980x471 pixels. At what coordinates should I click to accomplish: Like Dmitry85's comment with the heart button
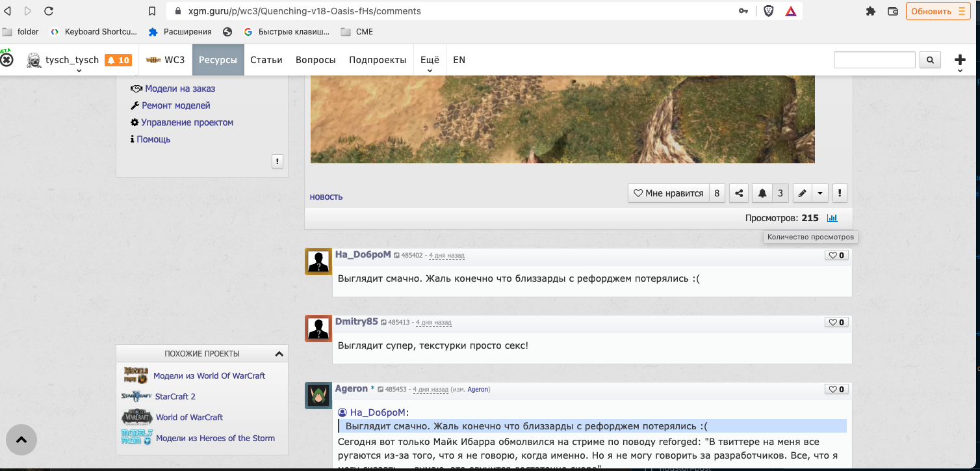click(x=836, y=322)
